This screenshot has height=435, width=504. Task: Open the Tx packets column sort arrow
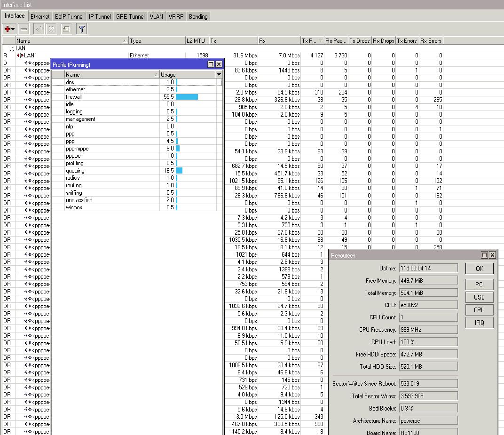[321, 41]
